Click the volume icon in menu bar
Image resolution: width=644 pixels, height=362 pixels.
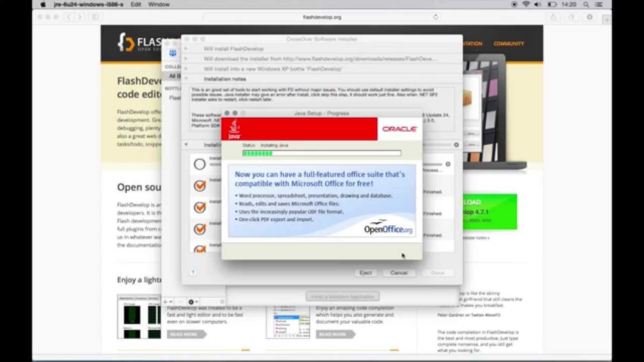pyautogui.click(x=538, y=4)
